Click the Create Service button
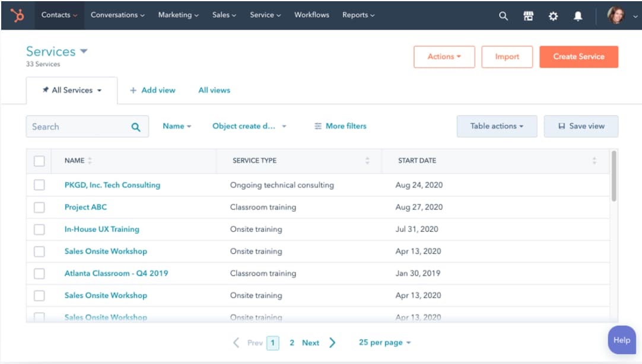This screenshot has height=364, width=642. pyautogui.click(x=579, y=56)
